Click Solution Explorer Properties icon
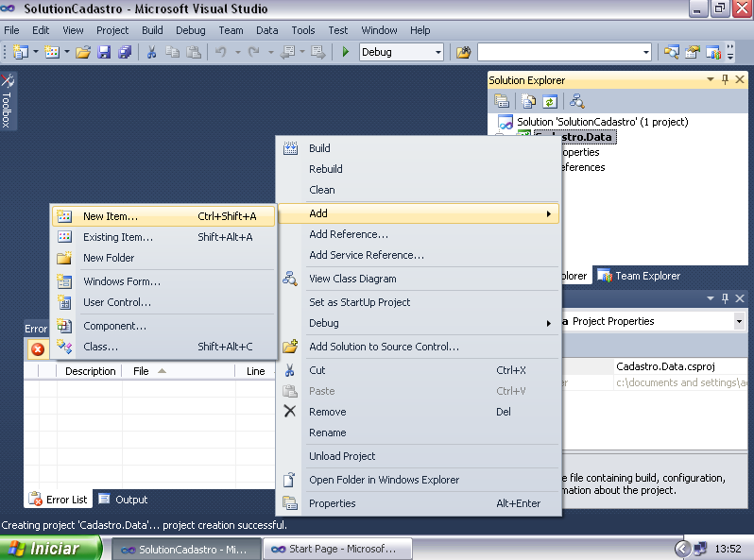This screenshot has width=754, height=560. [502, 101]
